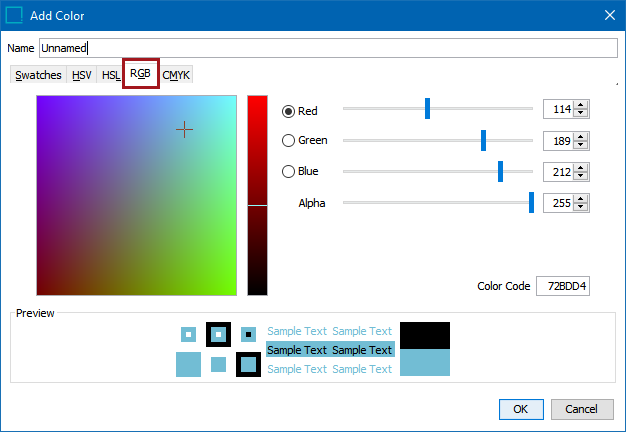Select the Red radio button
The width and height of the screenshot is (626, 432).
[x=290, y=110]
